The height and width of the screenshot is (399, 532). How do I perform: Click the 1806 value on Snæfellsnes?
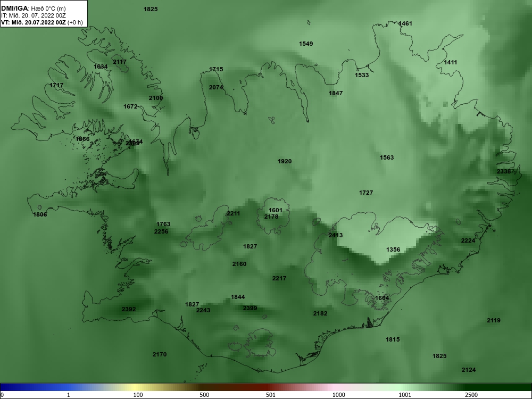40,214
